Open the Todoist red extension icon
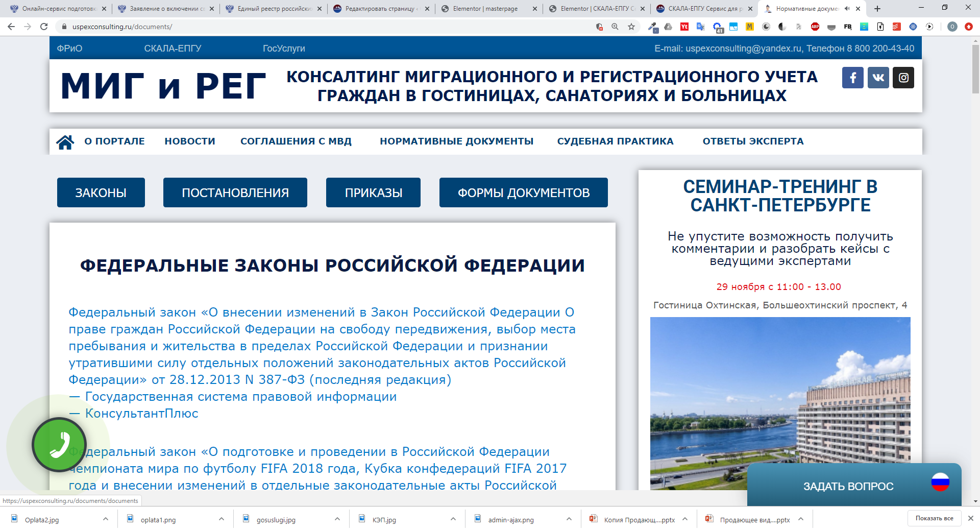Image resolution: width=980 pixels, height=531 pixels. (897, 27)
